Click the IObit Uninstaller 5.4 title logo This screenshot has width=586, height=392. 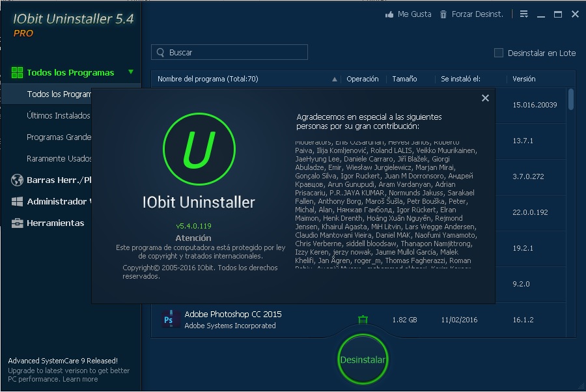click(x=73, y=19)
